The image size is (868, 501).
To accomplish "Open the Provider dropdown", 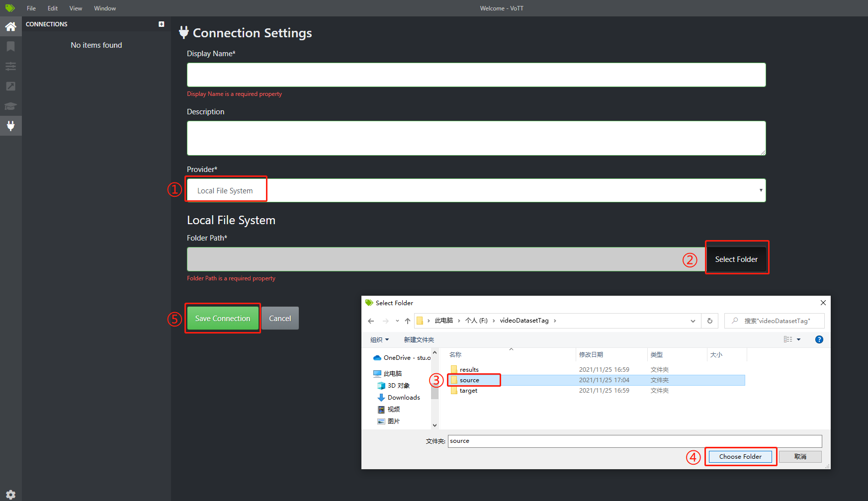I will tap(476, 190).
